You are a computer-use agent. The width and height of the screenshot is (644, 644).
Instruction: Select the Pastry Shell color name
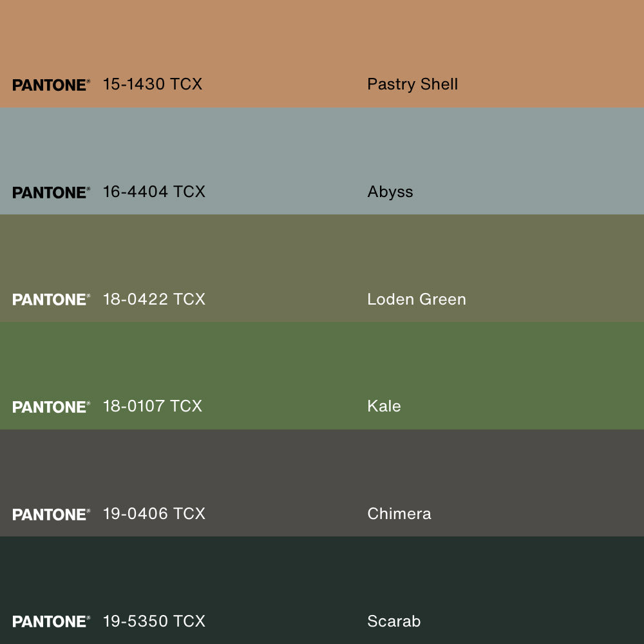click(x=412, y=84)
